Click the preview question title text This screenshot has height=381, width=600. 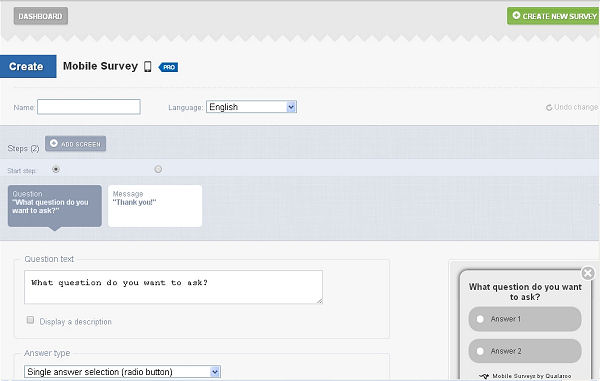coord(525,292)
